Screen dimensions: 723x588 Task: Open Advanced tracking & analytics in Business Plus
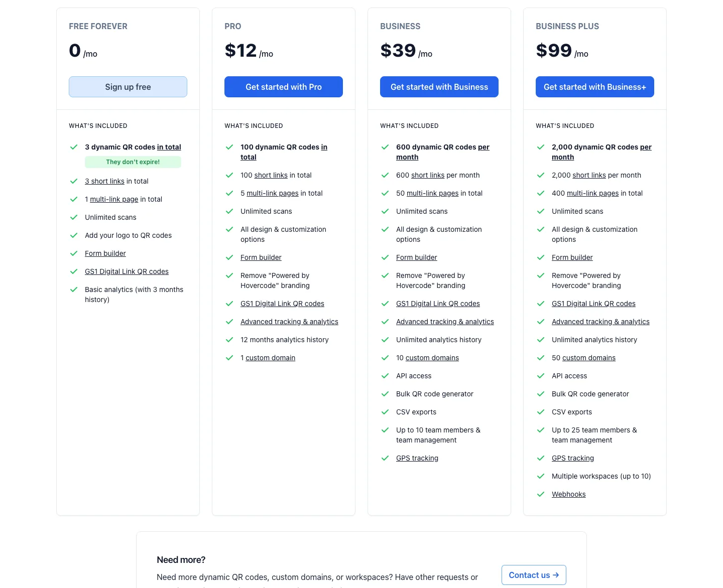[x=600, y=322]
